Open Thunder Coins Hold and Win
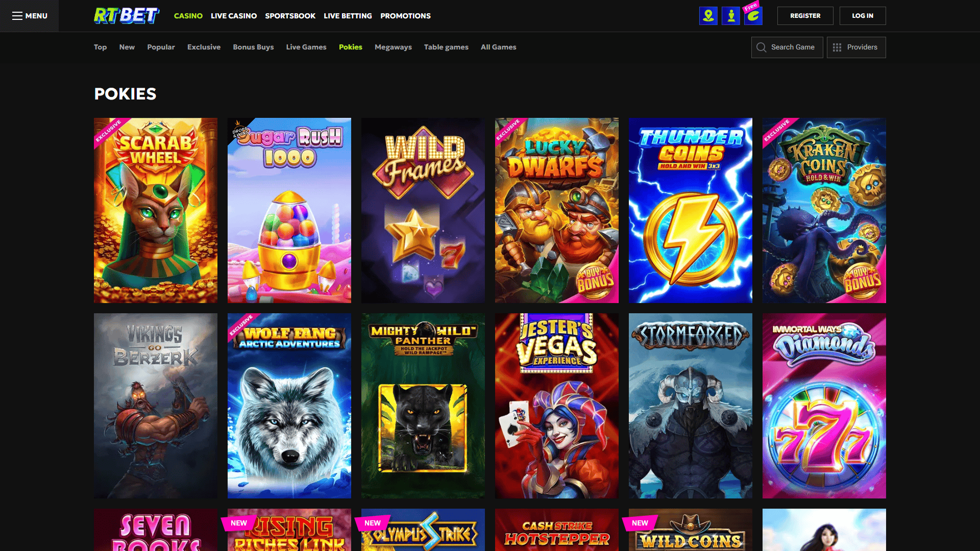Viewport: 980px width, 551px height. point(691,210)
